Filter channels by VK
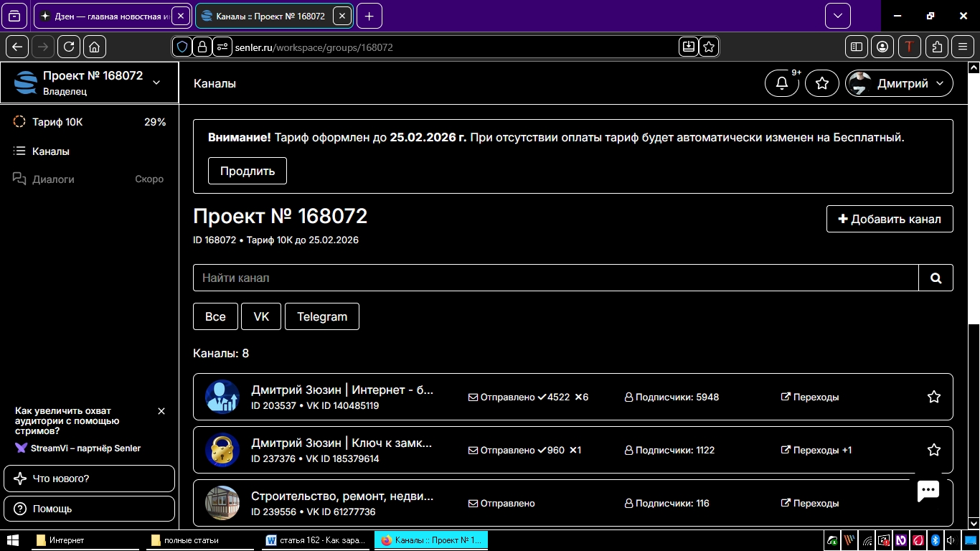The image size is (980, 551). (261, 316)
